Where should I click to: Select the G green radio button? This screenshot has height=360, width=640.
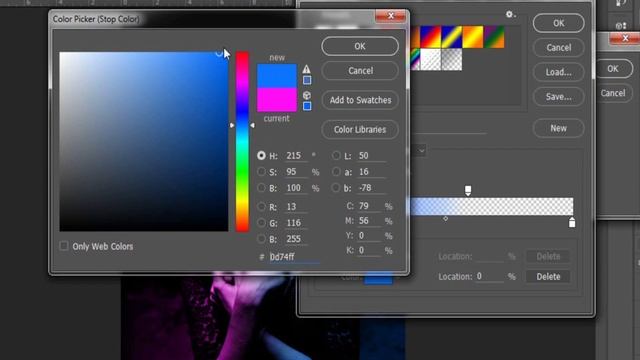coord(261,223)
